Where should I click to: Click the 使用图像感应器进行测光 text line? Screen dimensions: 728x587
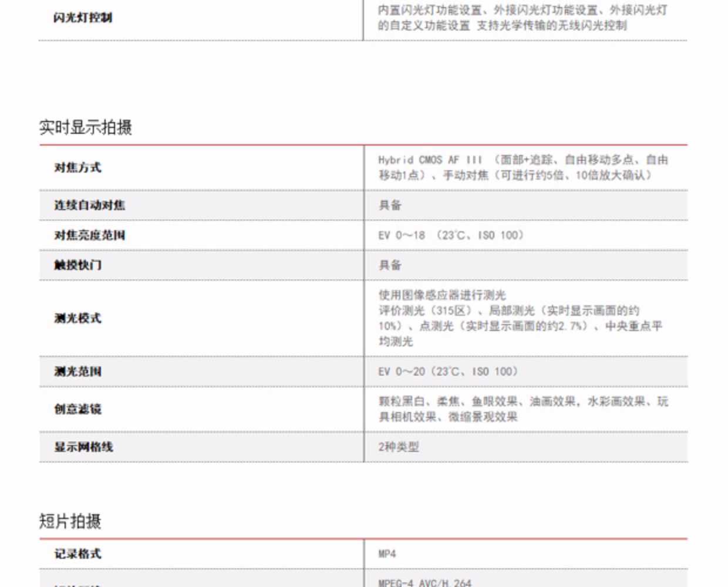coord(441,295)
